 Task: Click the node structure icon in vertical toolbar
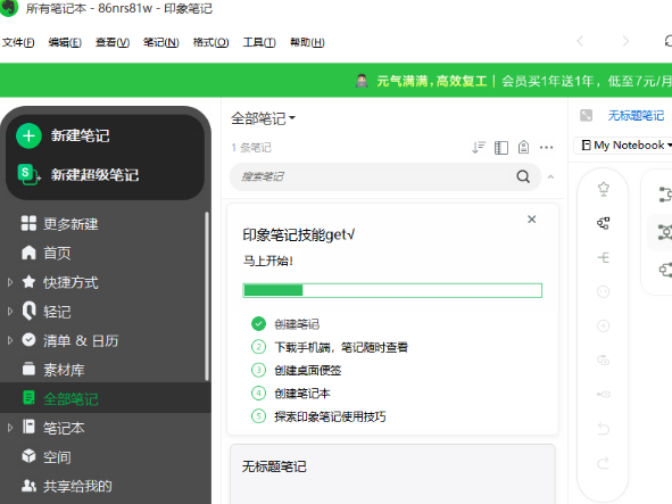pyautogui.click(x=603, y=223)
